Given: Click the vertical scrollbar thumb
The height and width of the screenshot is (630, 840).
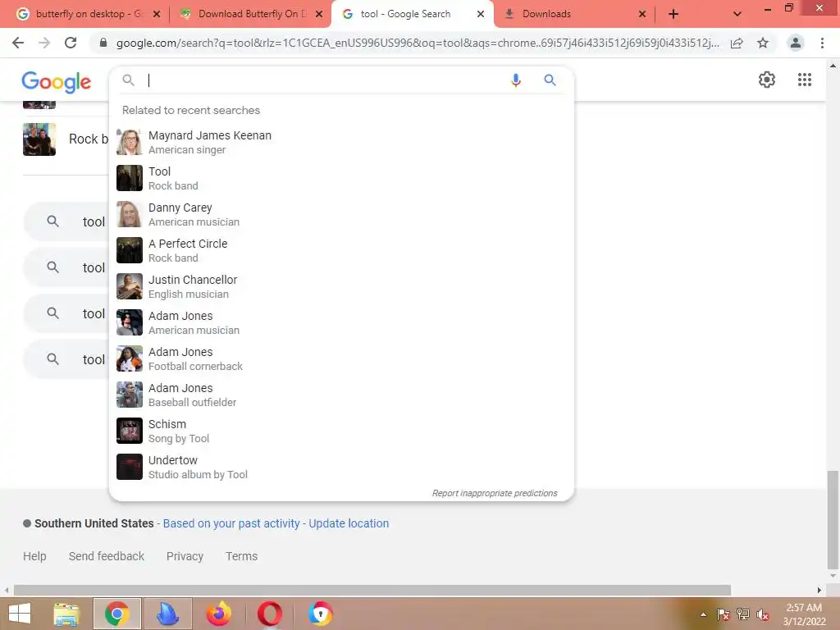Looking at the screenshot, I should 833,519.
